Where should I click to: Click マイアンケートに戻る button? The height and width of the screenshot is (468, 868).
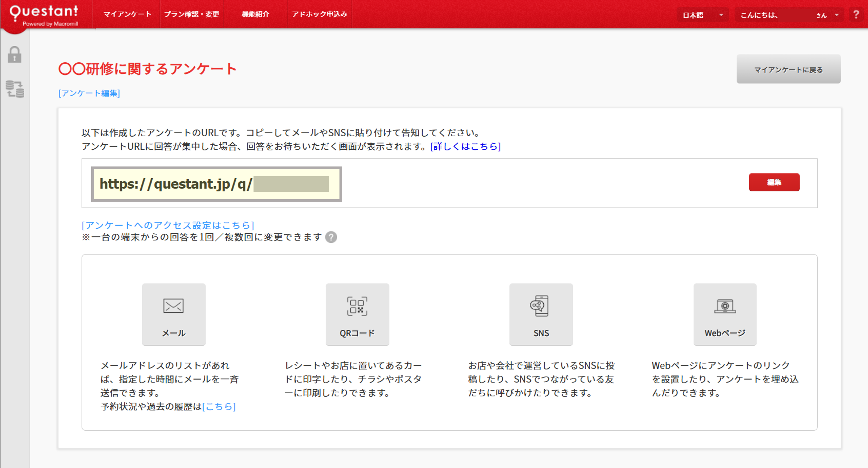[788, 69]
